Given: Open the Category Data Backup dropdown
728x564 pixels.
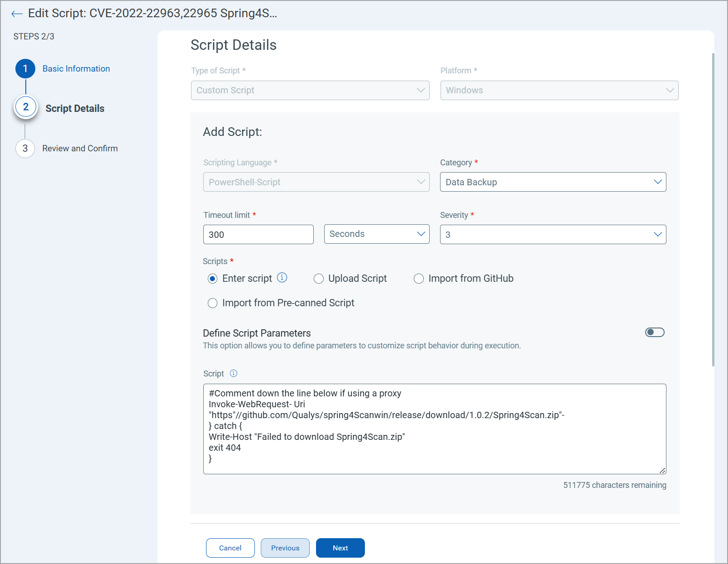Looking at the screenshot, I should coord(553,182).
